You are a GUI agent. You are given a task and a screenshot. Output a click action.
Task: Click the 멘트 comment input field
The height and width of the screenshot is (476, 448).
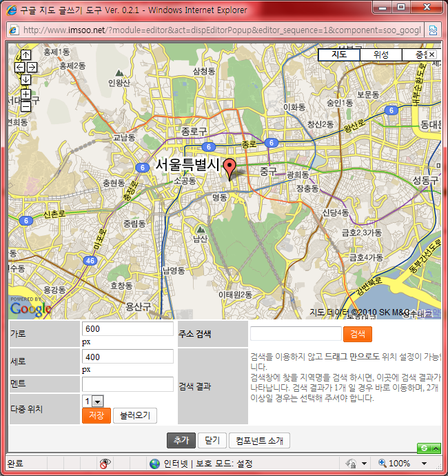point(128,384)
